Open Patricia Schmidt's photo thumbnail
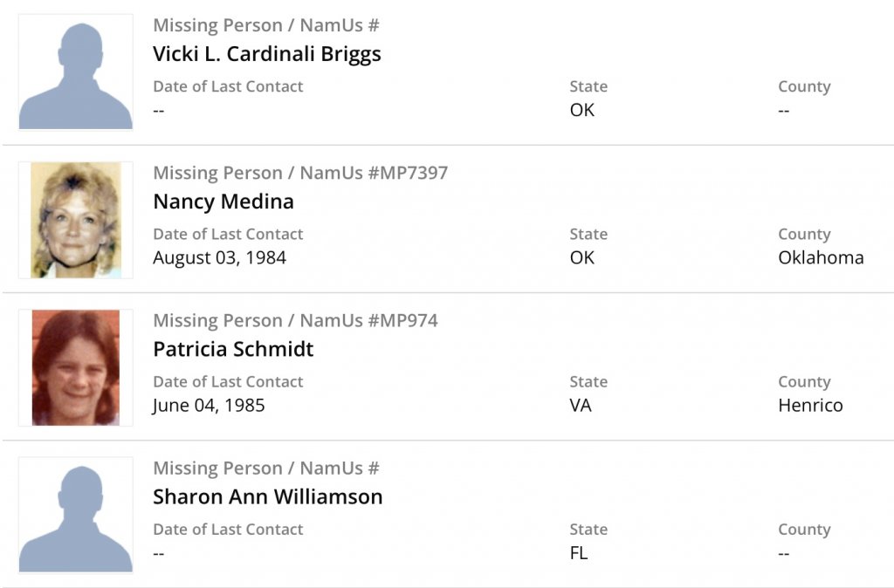894x588 pixels. (x=76, y=367)
